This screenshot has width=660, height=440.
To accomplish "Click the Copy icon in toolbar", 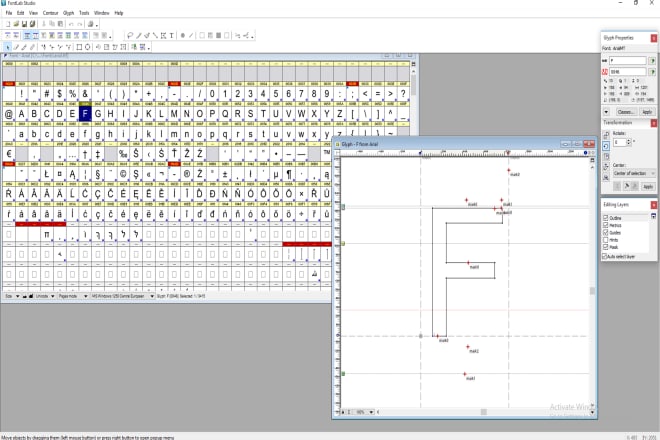I will click(52, 24).
